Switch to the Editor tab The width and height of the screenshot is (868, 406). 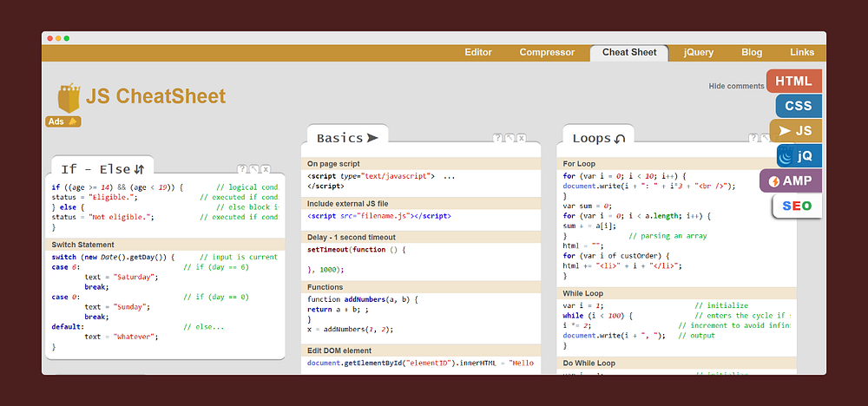(x=478, y=52)
